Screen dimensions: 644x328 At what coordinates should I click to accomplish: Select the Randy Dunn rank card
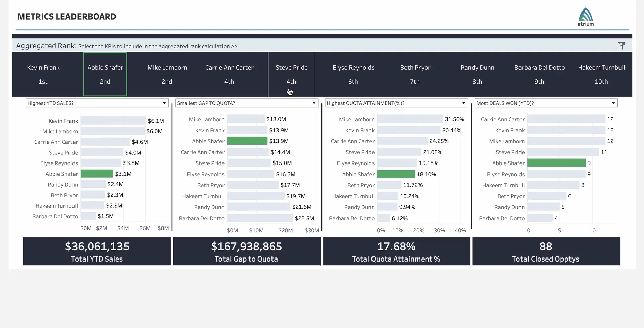click(477, 74)
